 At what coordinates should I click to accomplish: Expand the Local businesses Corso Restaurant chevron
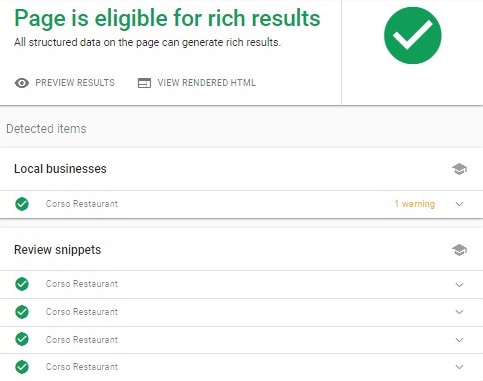tap(459, 204)
